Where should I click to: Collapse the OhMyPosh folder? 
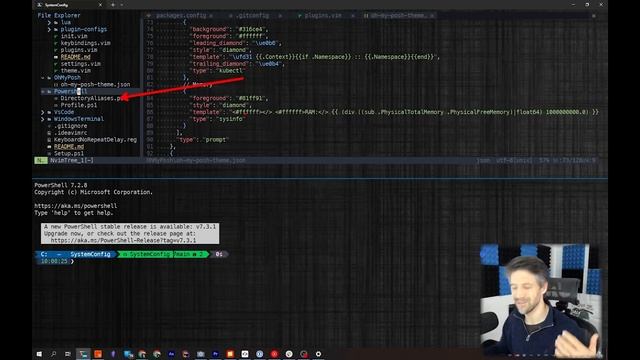click(42, 78)
